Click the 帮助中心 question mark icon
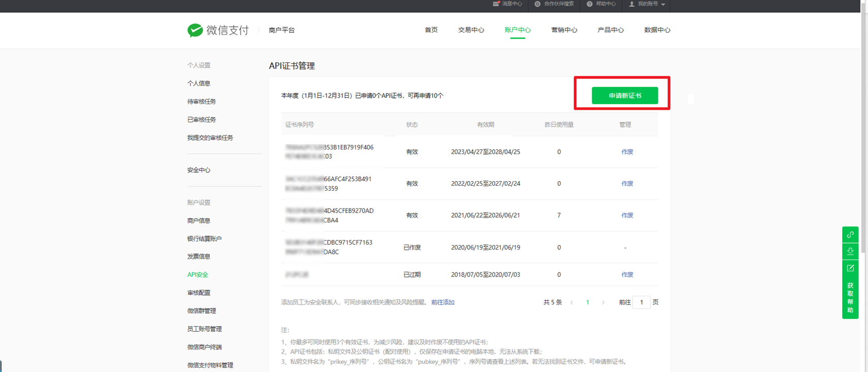 point(590,4)
